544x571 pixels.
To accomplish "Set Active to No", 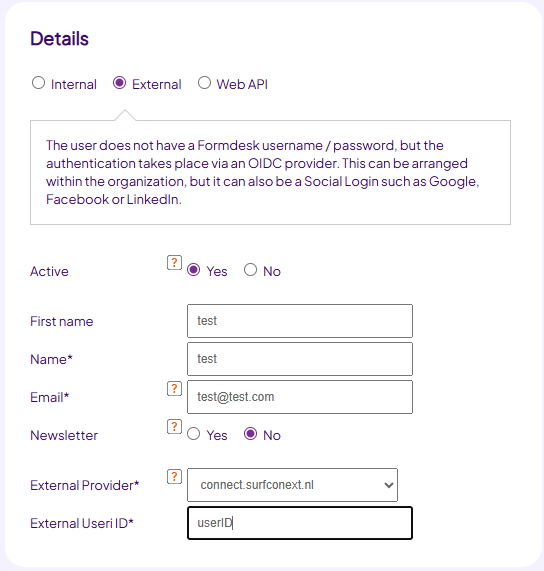I will [x=250, y=270].
